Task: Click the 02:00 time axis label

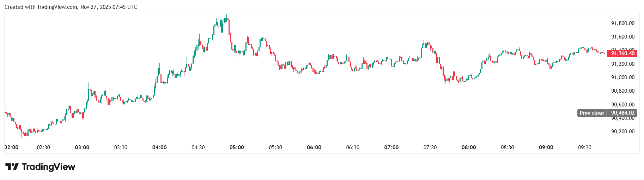Action: tap(11, 147)
